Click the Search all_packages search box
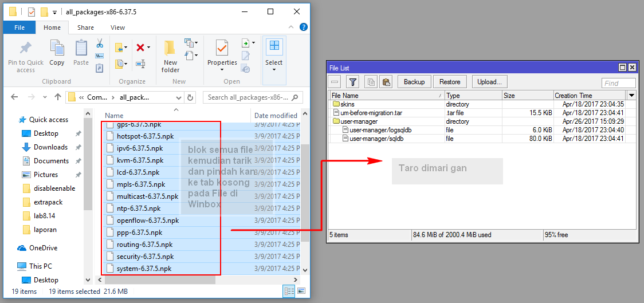The width and height of the screenshot is (644, 303). 253,97
